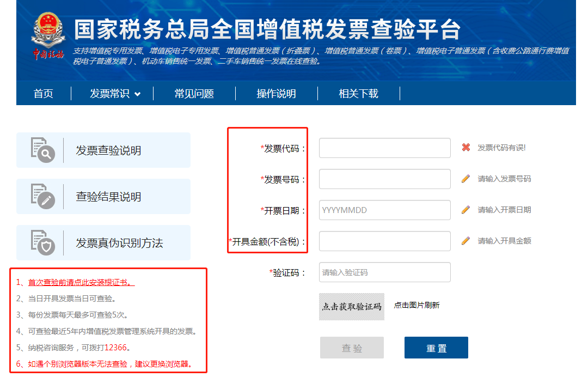Viewport: 588px width, 377px height.
Task: Click the 请输入开票日期 hint text
Action: tap(504, 210)
